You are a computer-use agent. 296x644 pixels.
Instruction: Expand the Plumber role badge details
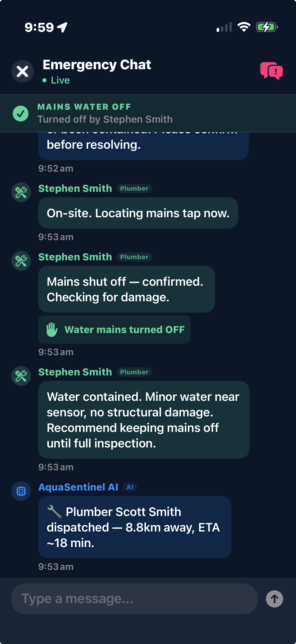[x=134, y=188]
